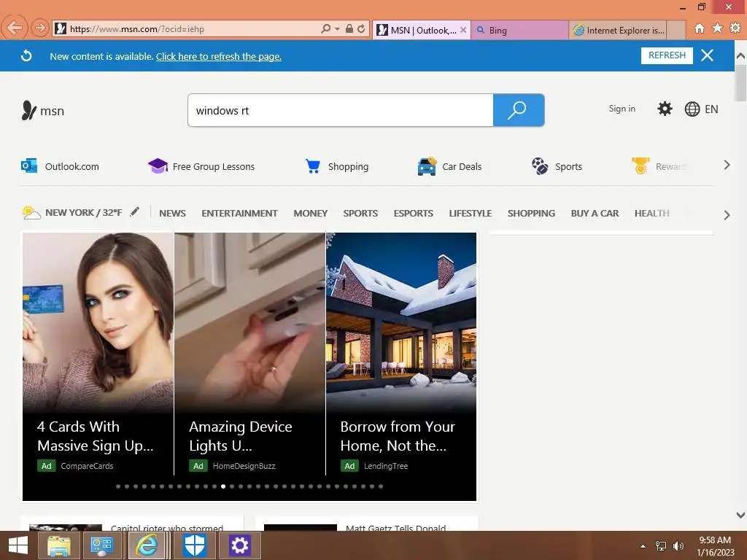Viewport: 747px width, 560px height.
Task: Open HEALTH category
Action: click(651, 214)
